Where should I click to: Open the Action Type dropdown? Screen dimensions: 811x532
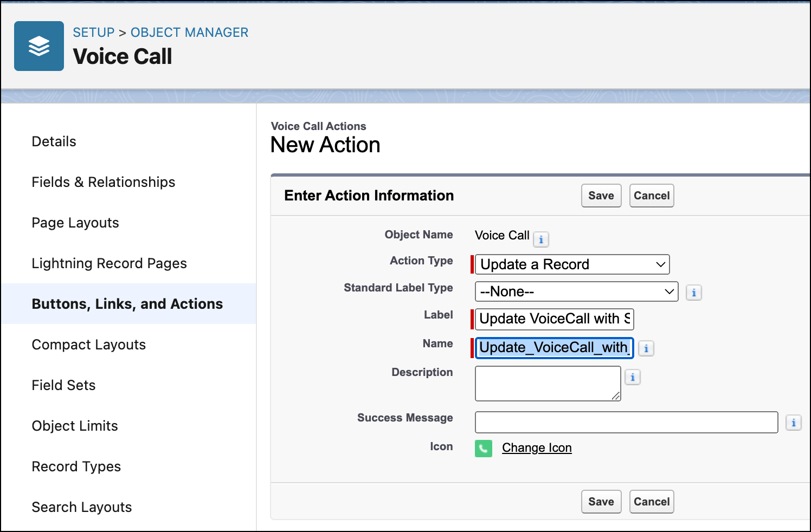572,264
